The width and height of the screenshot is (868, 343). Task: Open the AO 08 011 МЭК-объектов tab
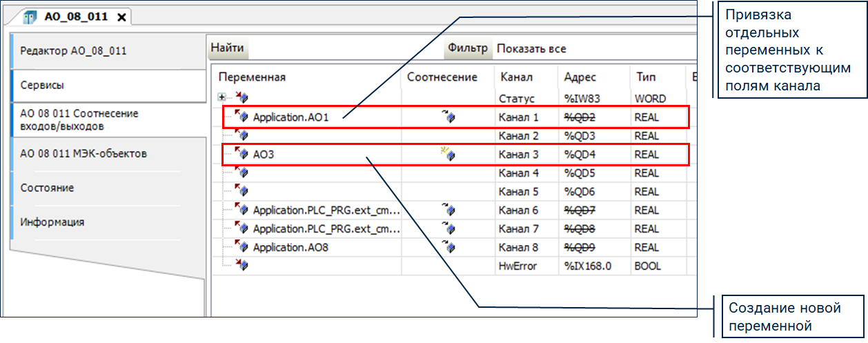[x=83, y=153]
